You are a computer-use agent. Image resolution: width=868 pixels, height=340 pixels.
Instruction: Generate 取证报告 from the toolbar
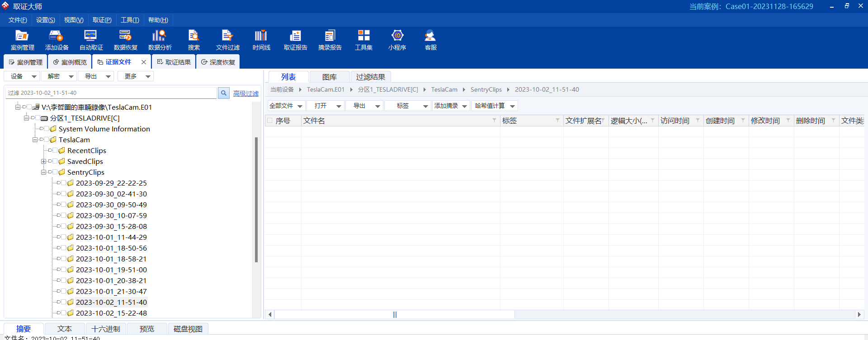point(295,40)
